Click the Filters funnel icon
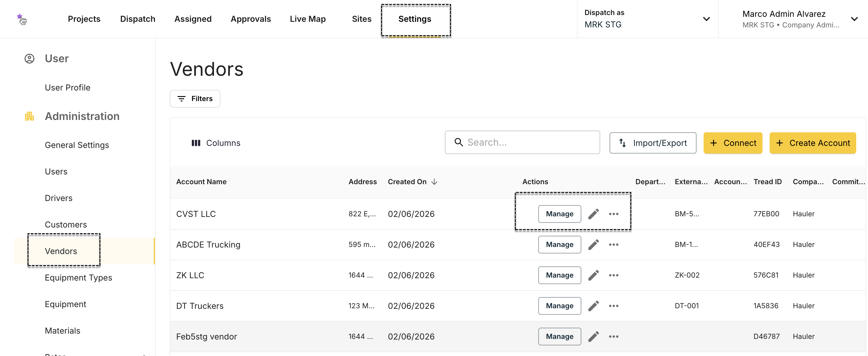The height and width of the screenshot is (356, 868). click(181, 99)
